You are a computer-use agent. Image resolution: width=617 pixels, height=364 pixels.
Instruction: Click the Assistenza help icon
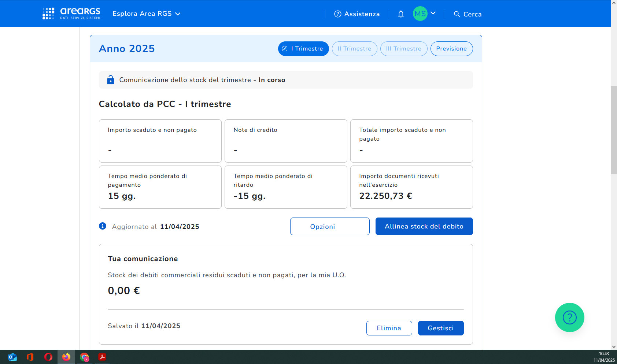click(x=337, y=14)
